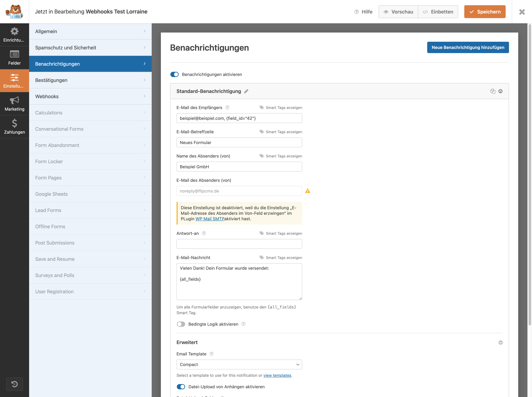This screenshot has width=532, height=397.
Task: Select the Benachrichtigungen settings tab
Action: 90,64
